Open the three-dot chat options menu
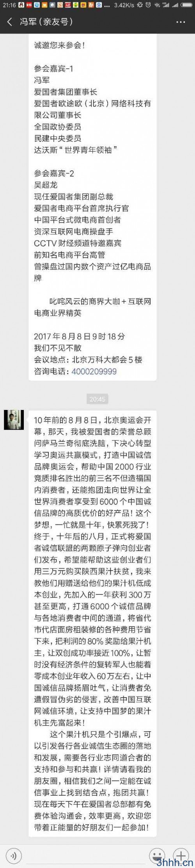Image resolution: width=195 pixels, height=868 pixels. click(181, 22)
